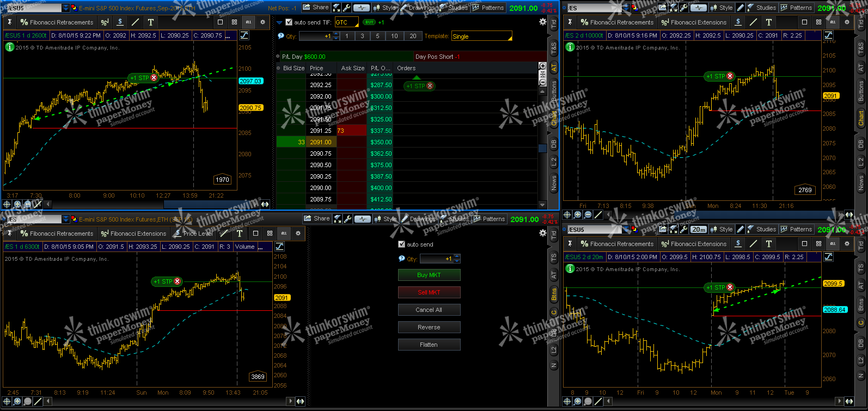
Task: Select Fibonacci Retracements tool in bottom-right chart
Action: tap(616, 244)
